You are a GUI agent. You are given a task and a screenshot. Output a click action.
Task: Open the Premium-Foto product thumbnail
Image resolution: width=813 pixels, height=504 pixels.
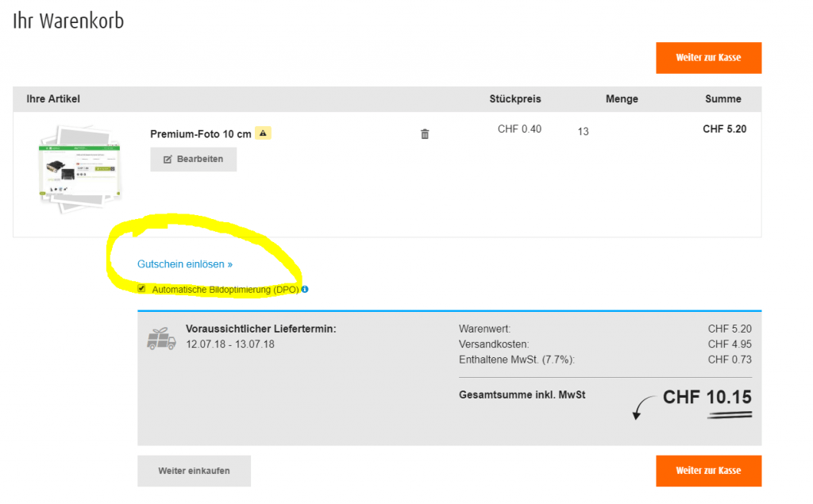[x=79, y=169]
